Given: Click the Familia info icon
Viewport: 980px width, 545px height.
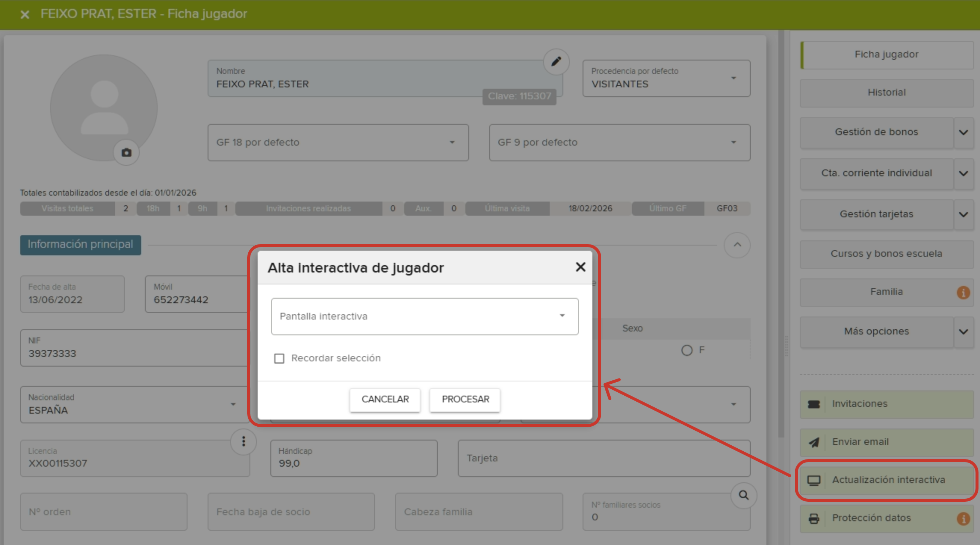Looking at the screenshot, I should [x=963, y=292].
